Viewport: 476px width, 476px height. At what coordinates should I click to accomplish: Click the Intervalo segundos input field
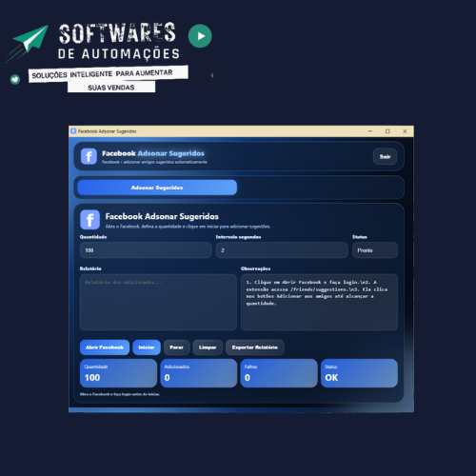click(x=282, y=250)
